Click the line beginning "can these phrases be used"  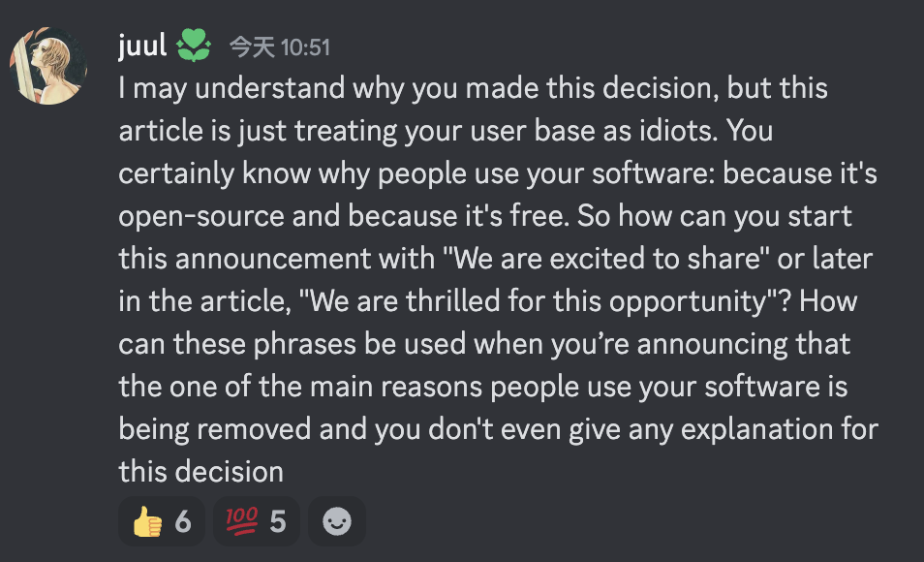tap(484, 344)
